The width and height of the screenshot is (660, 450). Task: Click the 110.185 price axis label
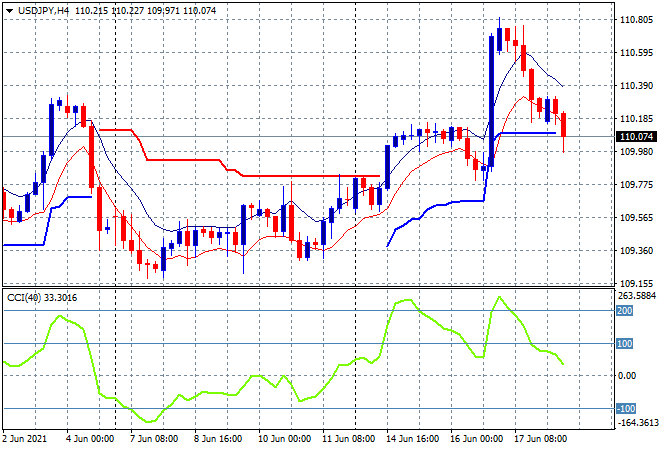point(636,119)
